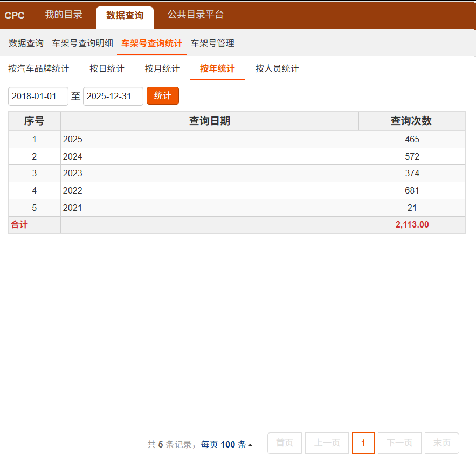
Task: Click the 2022 row in table
Action: [x=209, y=191]
